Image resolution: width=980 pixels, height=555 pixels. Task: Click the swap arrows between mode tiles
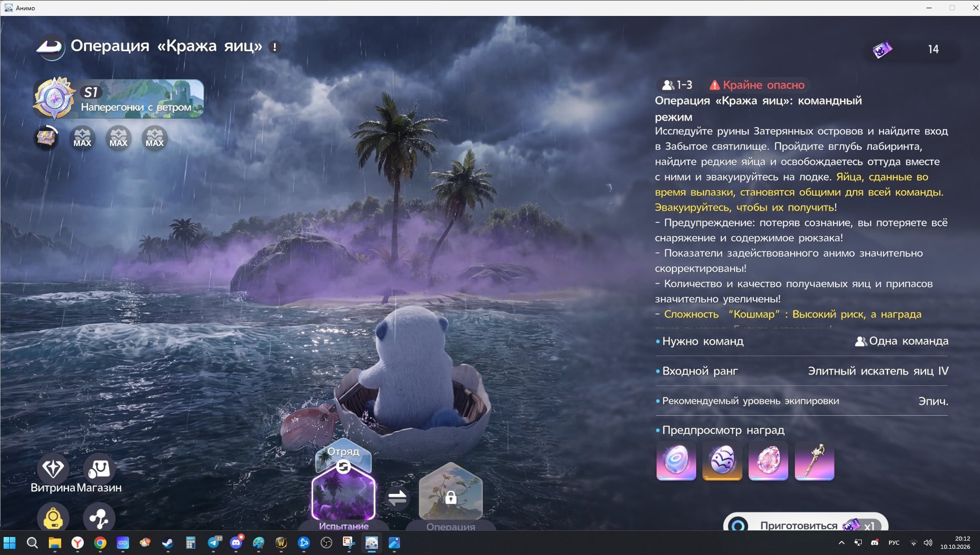(x=397, y=497)
